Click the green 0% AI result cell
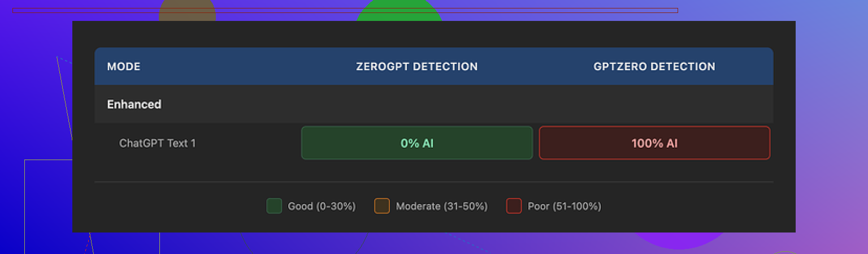 [x=416, y=143]
